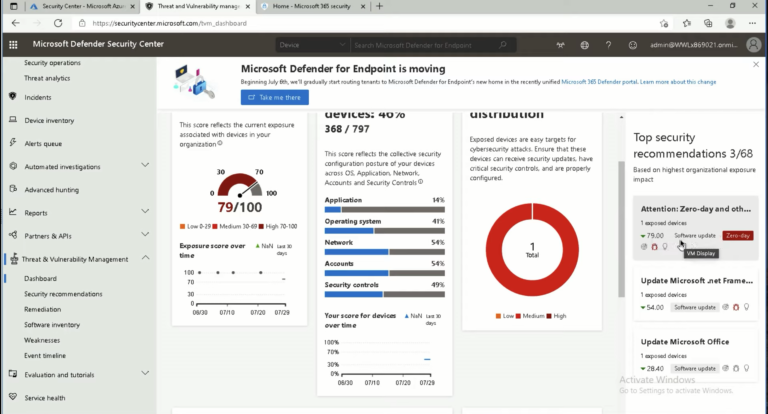
Task: Open 'Attention: Zero-day' recommendation card
Action: coord(696,227)
